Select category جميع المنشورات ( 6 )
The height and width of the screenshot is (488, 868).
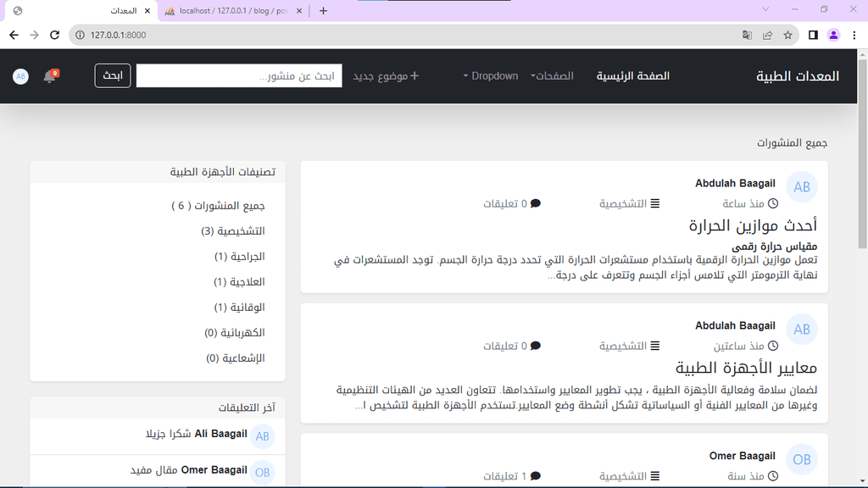[218, 205]
